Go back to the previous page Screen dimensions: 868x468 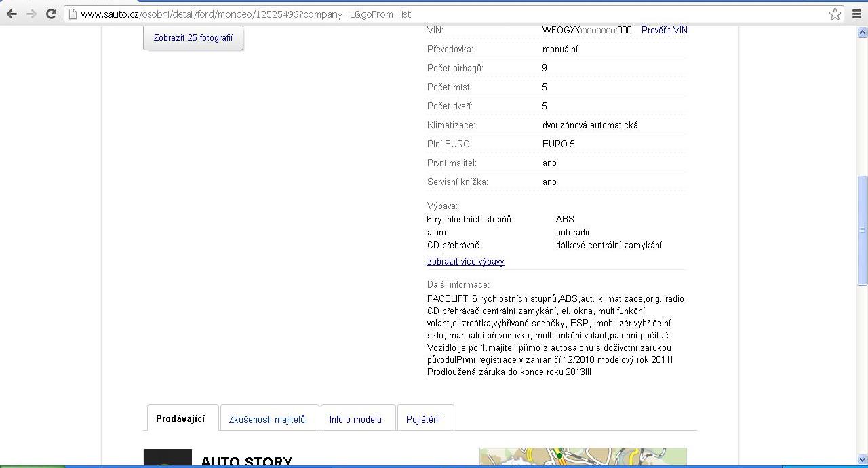[12, 14]
